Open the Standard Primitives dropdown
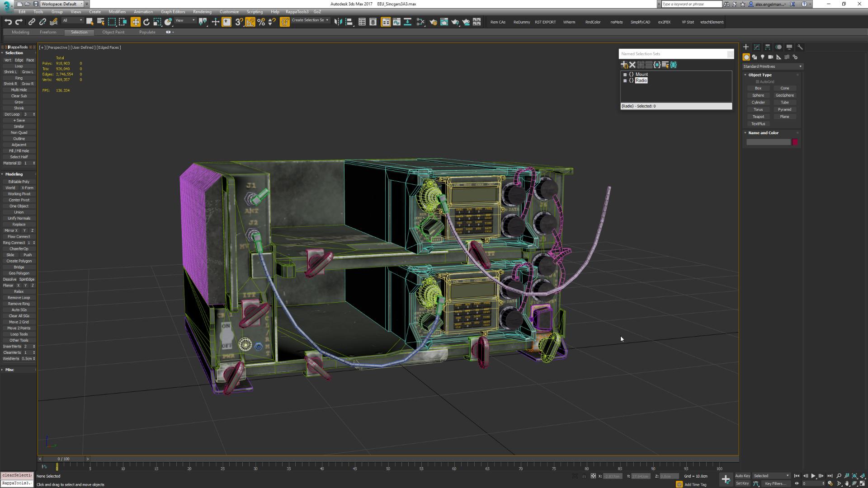This screenshot has height=488, width=868. coord(772,66)
